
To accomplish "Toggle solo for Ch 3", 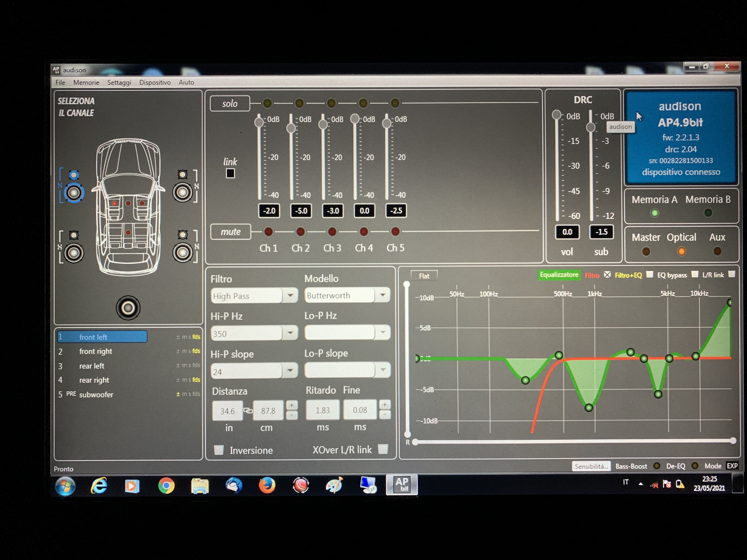I will click(331, 103).
